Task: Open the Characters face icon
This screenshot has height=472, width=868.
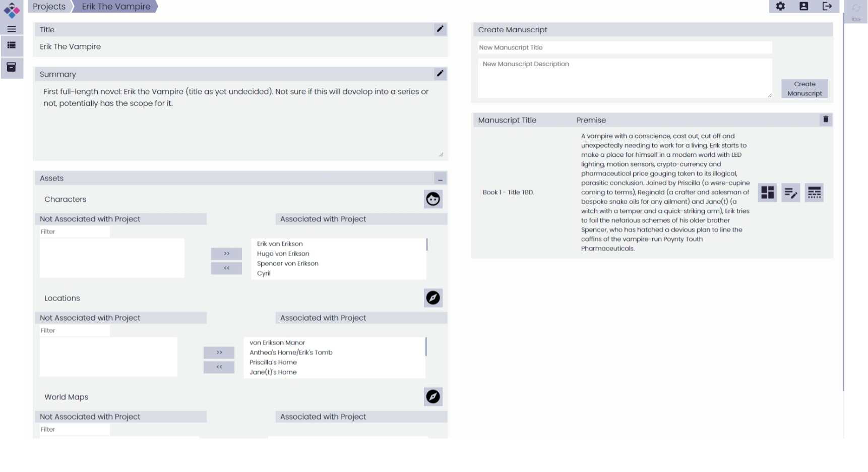Action: [x=432, y=199]
